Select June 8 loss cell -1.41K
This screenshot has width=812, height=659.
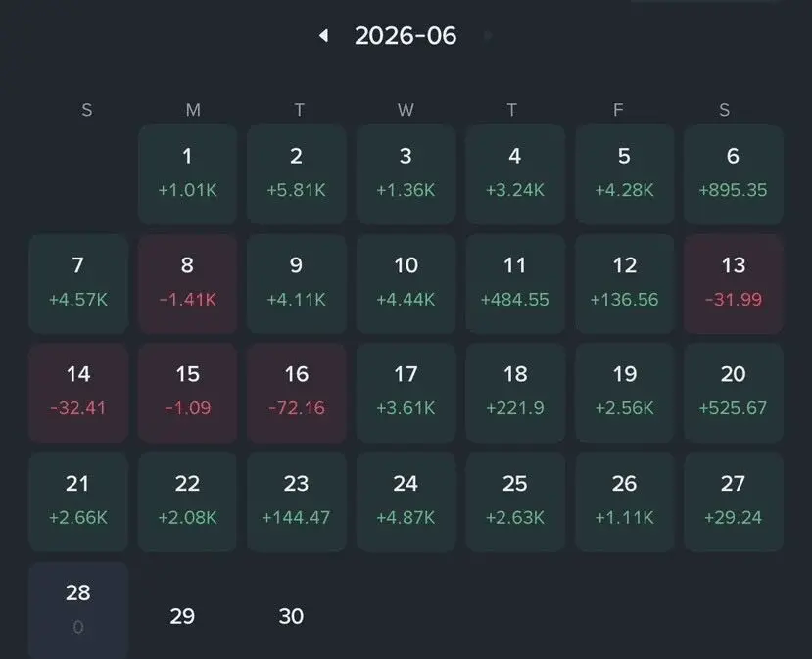(187, 284)
